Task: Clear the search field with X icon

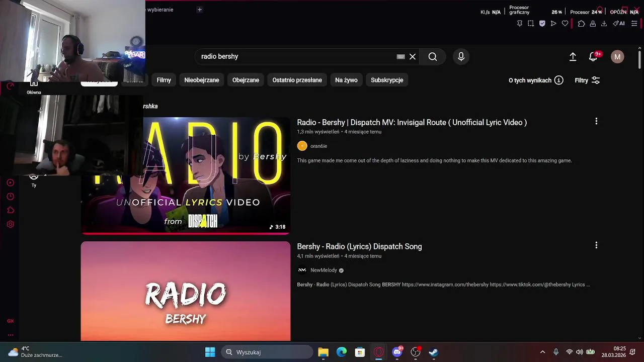Action: point(413,57)
